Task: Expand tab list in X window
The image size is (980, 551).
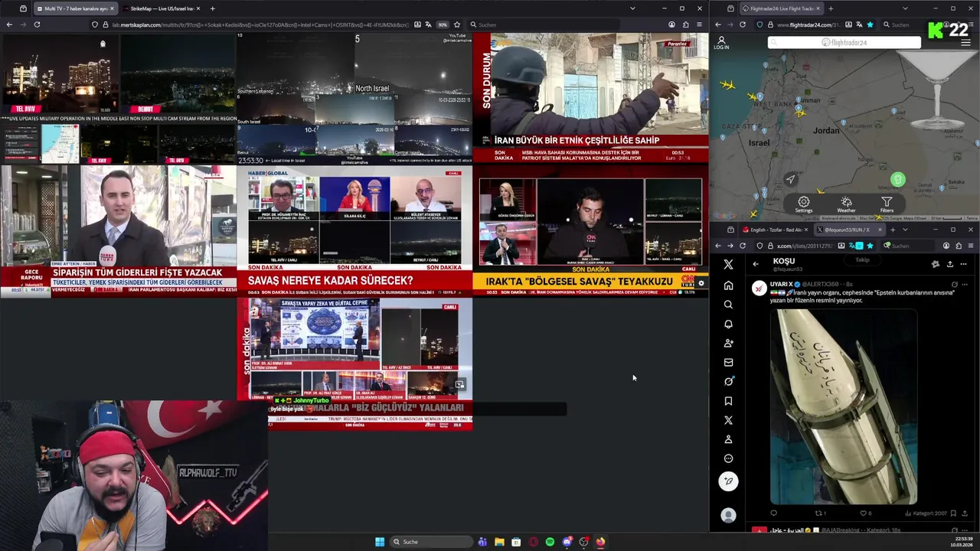Action: pyautogui.click(x=905, y=230)
